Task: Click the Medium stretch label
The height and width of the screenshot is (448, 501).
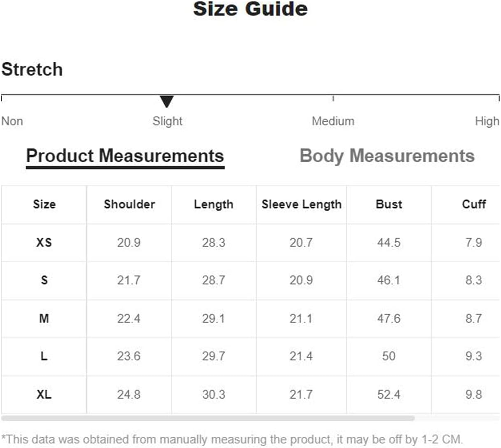Action: click(333, 121)
